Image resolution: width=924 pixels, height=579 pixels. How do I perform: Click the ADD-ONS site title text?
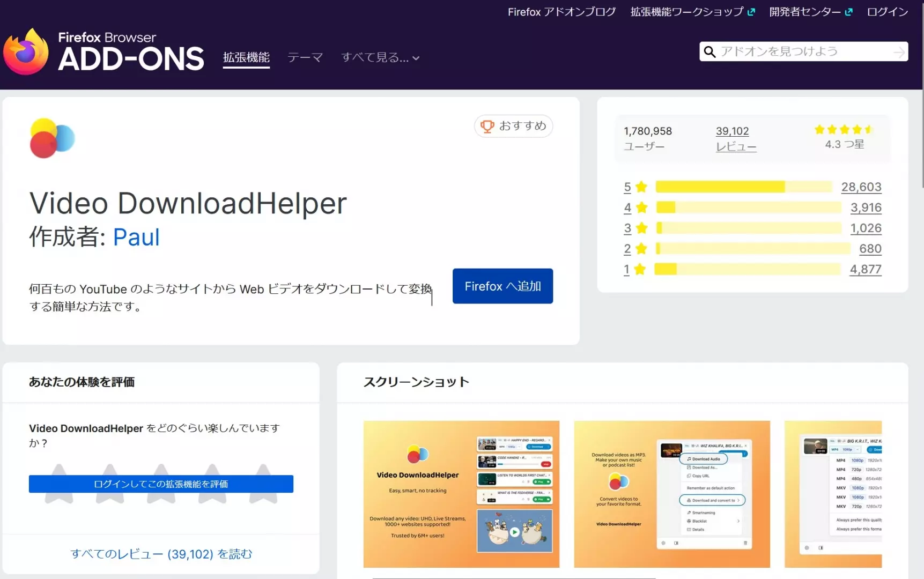click(x=131, y=59)
